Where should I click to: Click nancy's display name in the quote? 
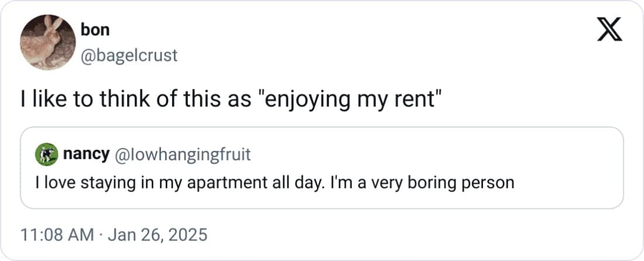point(85,154)
